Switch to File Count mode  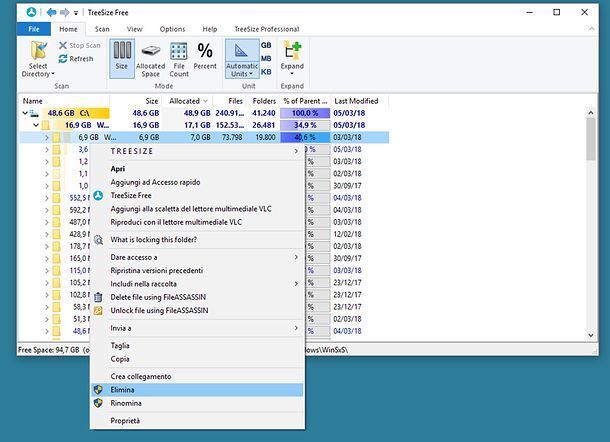[x=179, y=59]
